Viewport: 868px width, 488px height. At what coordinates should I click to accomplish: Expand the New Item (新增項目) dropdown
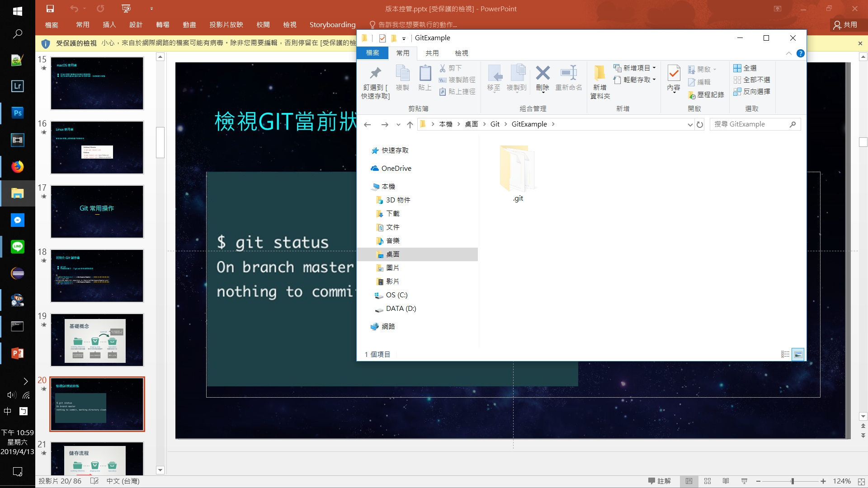(654, 68)
